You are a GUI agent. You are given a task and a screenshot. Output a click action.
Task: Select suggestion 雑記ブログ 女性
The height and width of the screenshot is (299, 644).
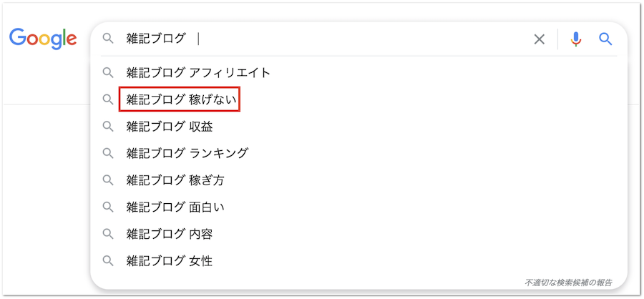pyautogui.click(x=169, y=261)
